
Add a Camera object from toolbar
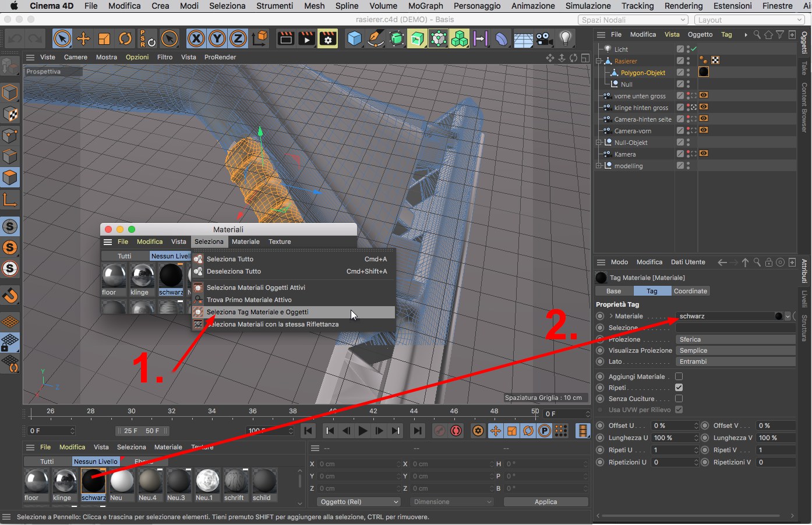[543, 39]
